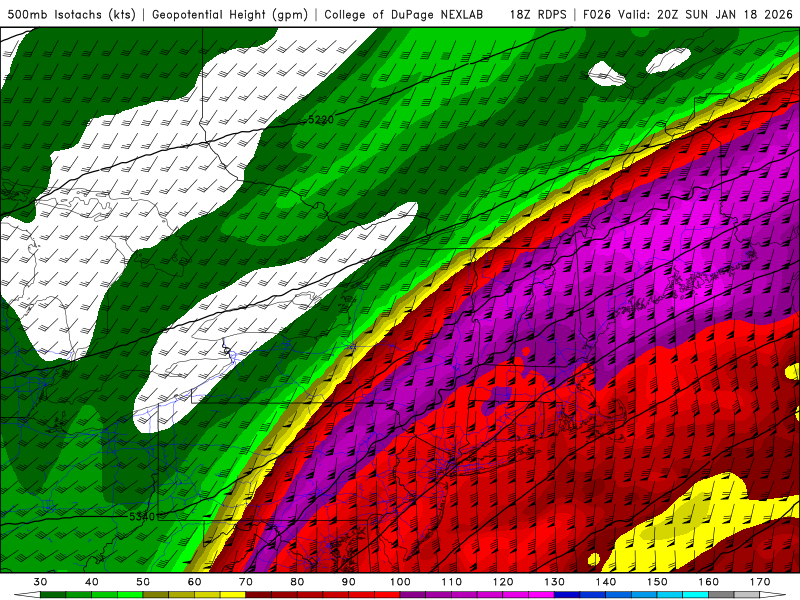Click the legend value 50
Image resolution: width=800 pixels, height=600 pixels.
[x=143, y=582]
